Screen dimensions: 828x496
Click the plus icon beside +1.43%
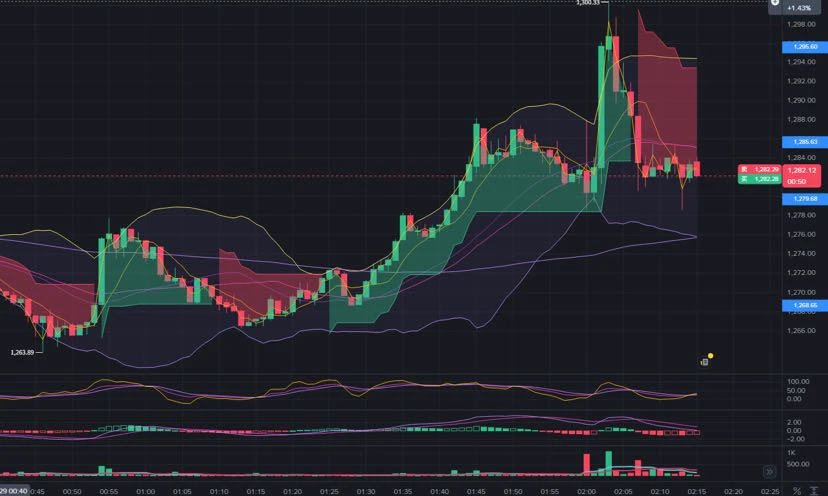[775, 3]
